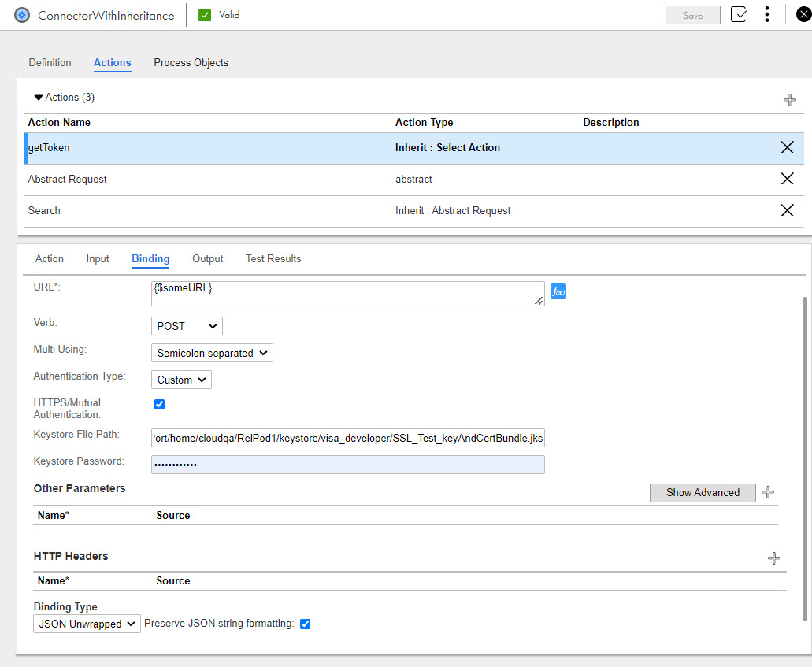Open the Input sub-tab
The image size is (812, 667).
[98, 259]
